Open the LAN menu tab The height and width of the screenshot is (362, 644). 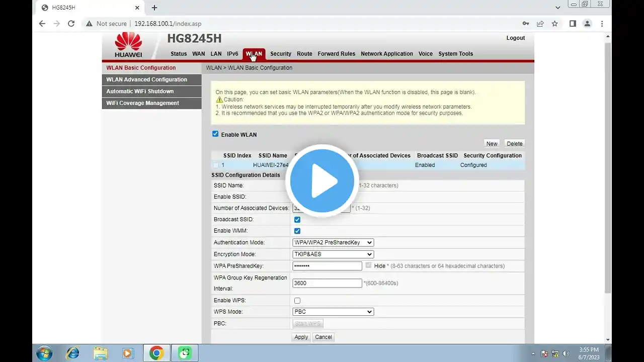tap(216, 54)
